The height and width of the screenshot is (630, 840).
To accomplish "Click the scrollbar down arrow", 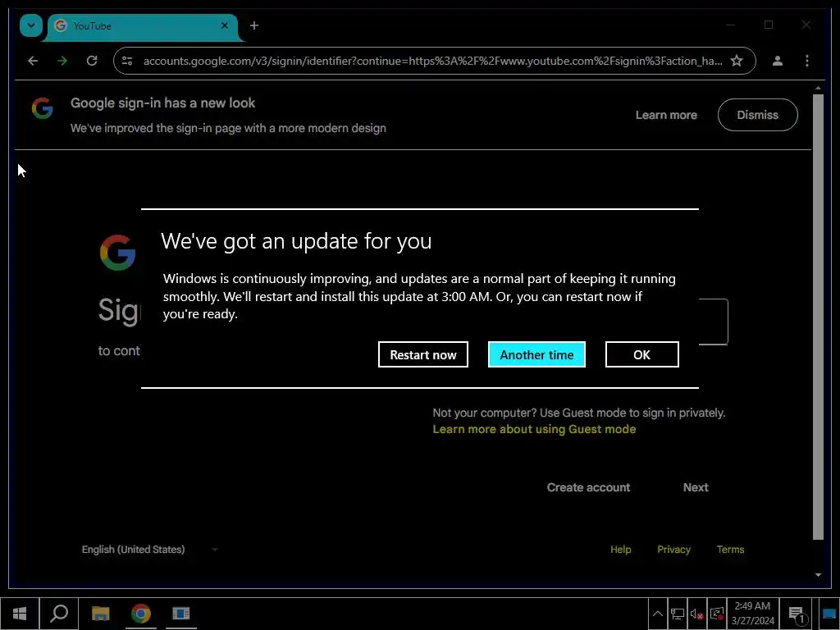I will pos(818,575).
